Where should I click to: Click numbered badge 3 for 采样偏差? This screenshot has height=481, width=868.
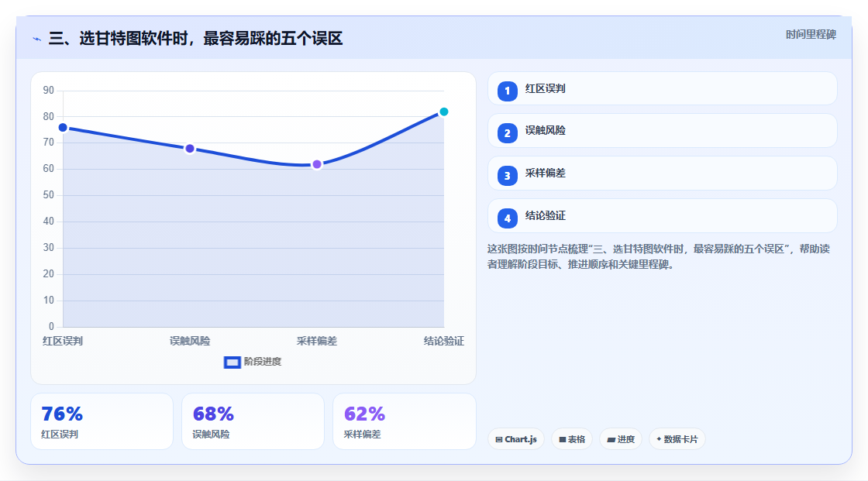point(507,176)
